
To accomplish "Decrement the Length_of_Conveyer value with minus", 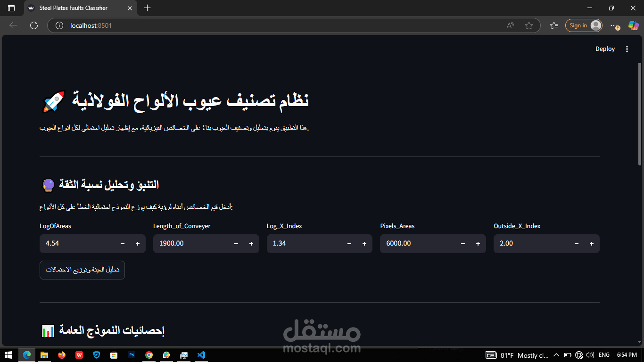I will [x=236, y=244].
